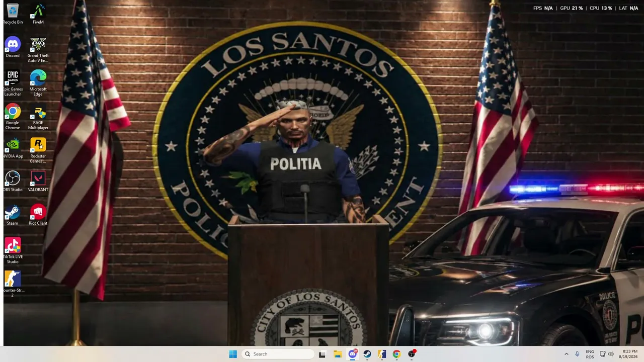Switch to Counter-Strike 2 in the taskbar
Viewport: 644px width, 362px height.
[x=382, y=354]
